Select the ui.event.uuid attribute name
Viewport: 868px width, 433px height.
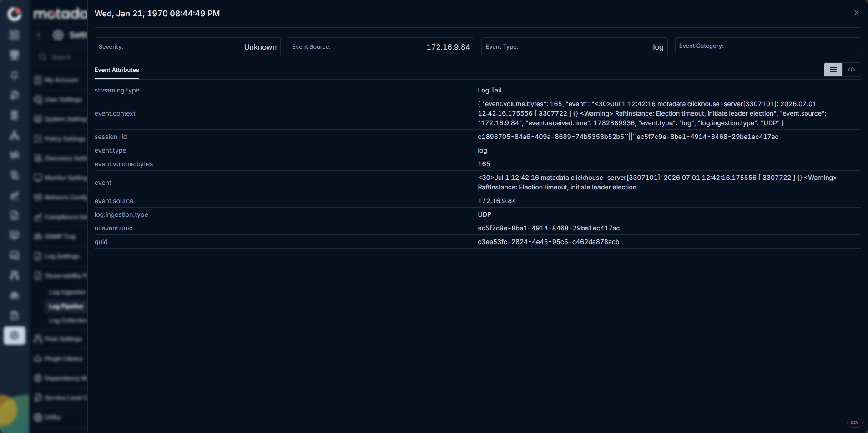(x=114, y=228)
